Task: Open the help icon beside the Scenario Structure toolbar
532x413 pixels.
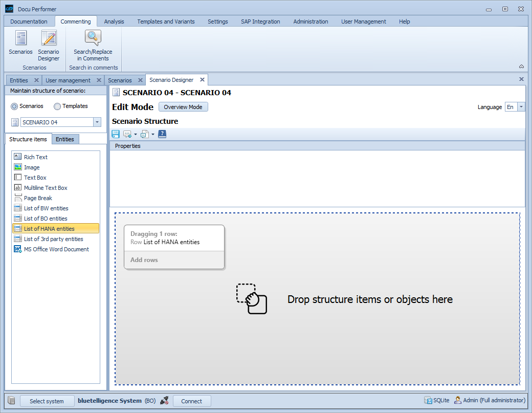Action: (x=162, y=134)
